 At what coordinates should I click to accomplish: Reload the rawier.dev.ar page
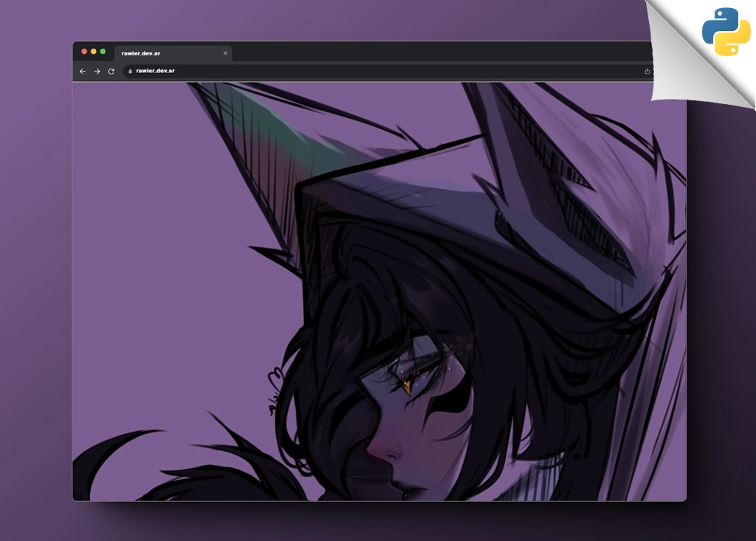pos(111,72)
